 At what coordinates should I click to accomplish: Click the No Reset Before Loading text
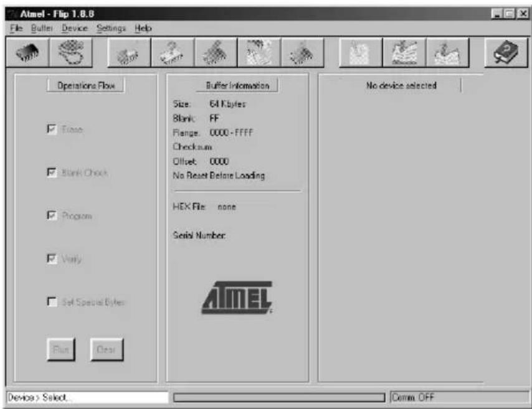[219, 176]
